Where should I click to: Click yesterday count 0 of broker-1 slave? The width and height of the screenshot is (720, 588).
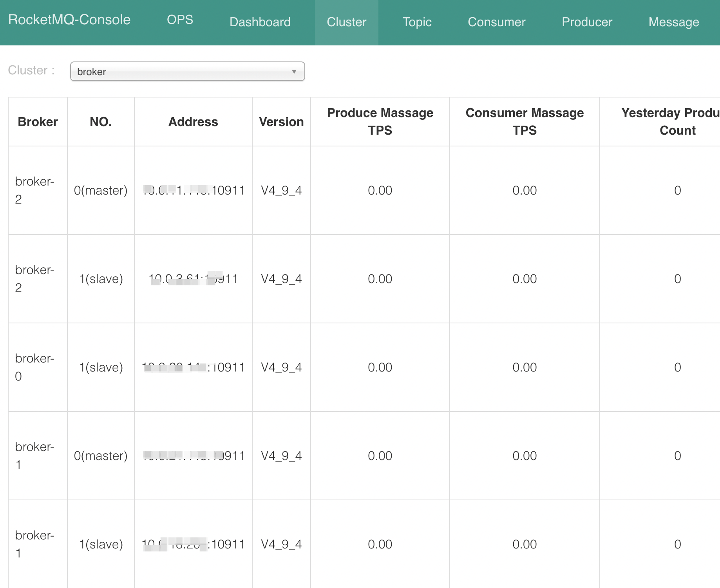coord(678,544)
